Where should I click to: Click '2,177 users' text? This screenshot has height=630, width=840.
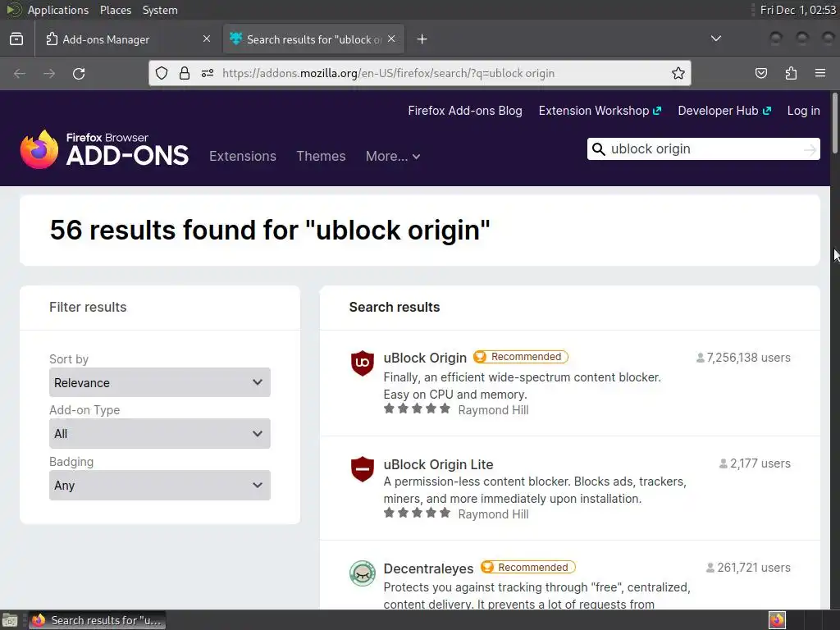(x=760, y=463)
